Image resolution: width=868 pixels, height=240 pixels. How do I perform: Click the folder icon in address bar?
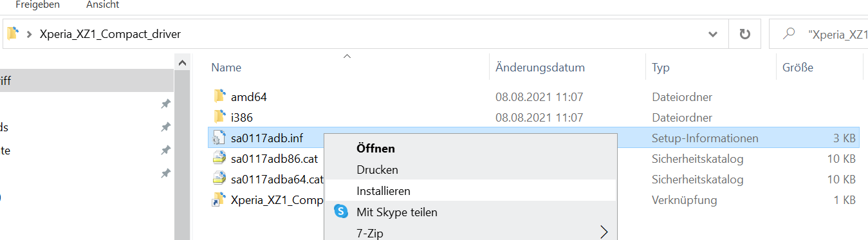12,34
